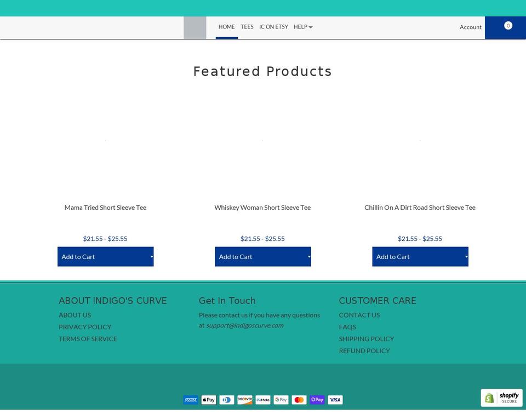Viewport: 526px width, 420px height.
Task: Email support@indigoscurve.com link
Action: (245, 325)
